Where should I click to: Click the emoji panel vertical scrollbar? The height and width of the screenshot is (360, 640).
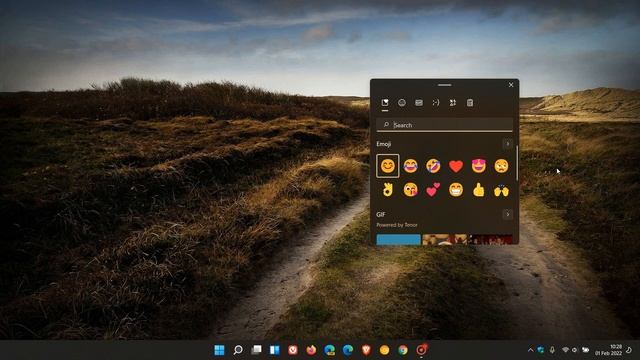click(517, 163)
